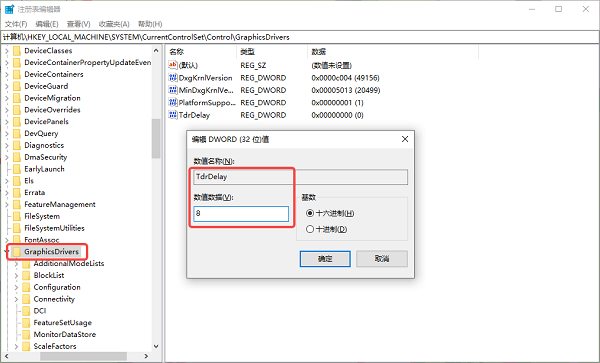Click the MonitorDataStore folder icon
The width and height of the screenshot is (600, 363).
click(26, 334)
